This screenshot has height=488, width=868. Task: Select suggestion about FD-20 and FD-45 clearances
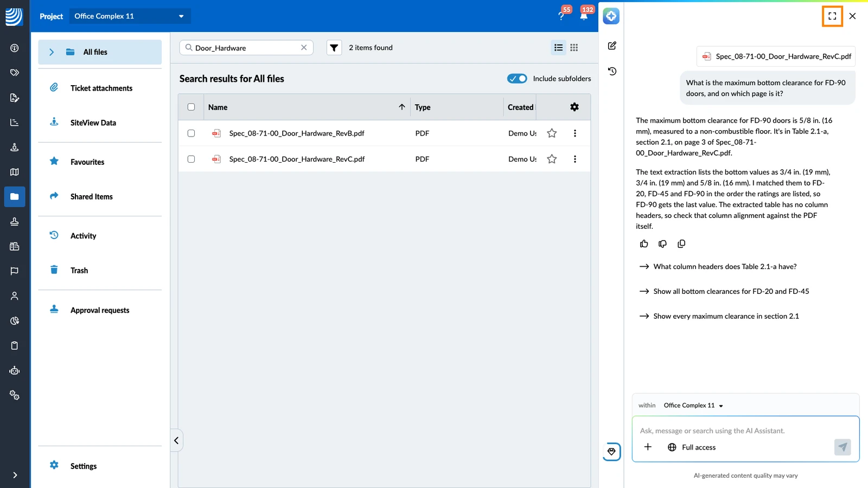(x=724, y=292)
